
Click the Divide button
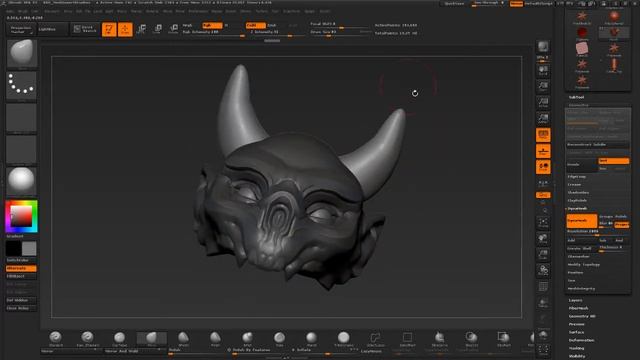tap(582, 164)
